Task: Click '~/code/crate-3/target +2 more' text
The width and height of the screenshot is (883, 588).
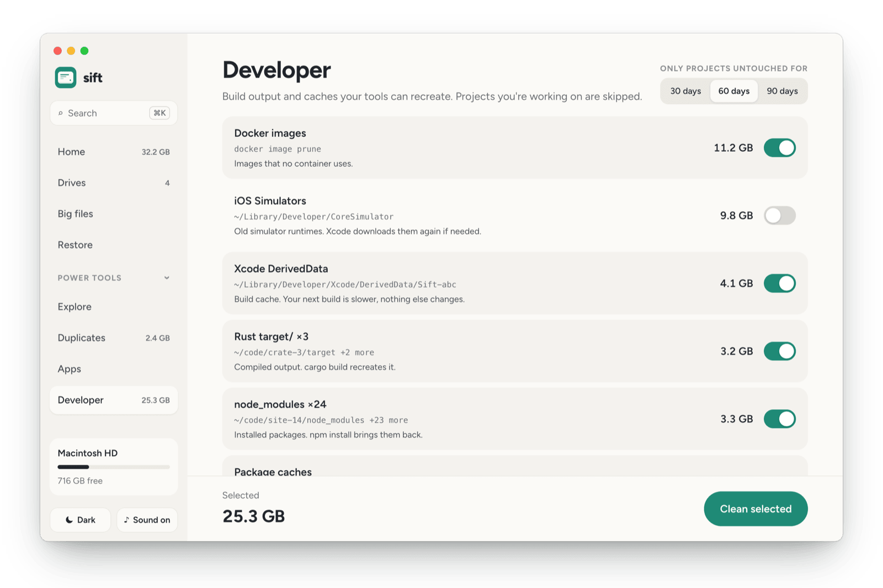Action: [304, 352]
